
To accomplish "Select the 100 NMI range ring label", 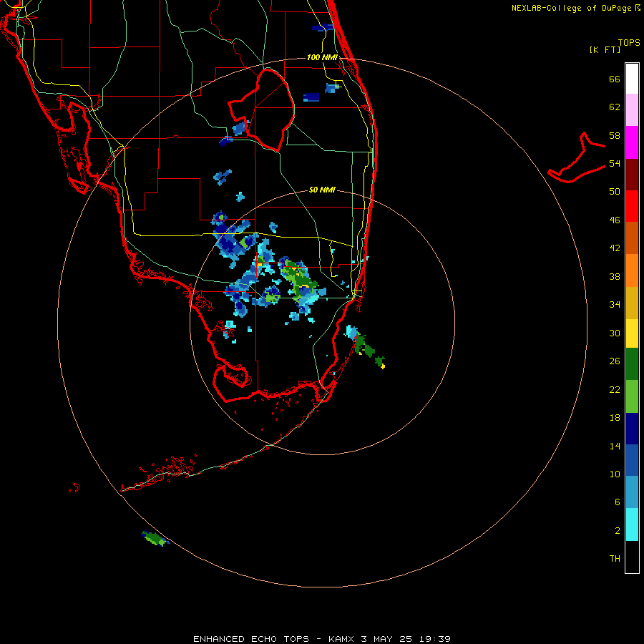I will pyautogui.click(x=322, y=57).
